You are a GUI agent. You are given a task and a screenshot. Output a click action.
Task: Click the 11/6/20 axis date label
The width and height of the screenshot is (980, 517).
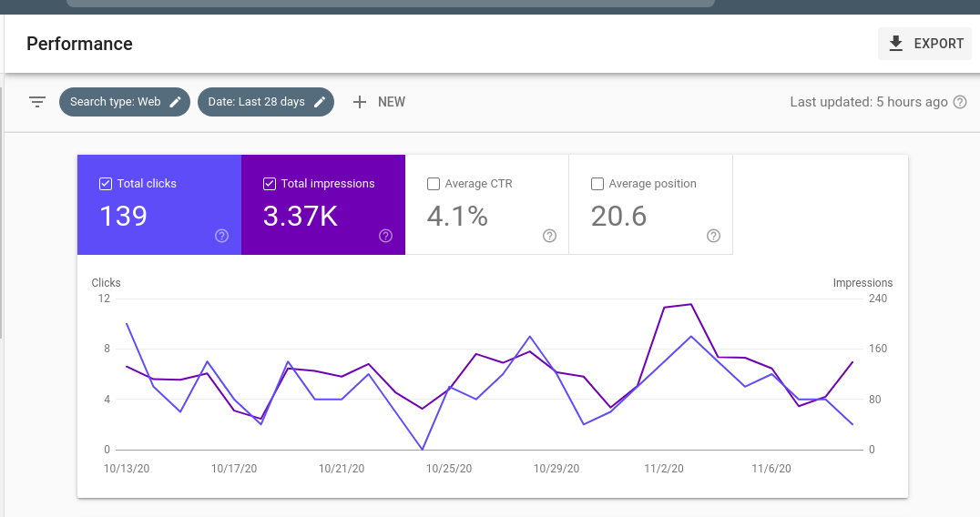(x=771, y=468)
